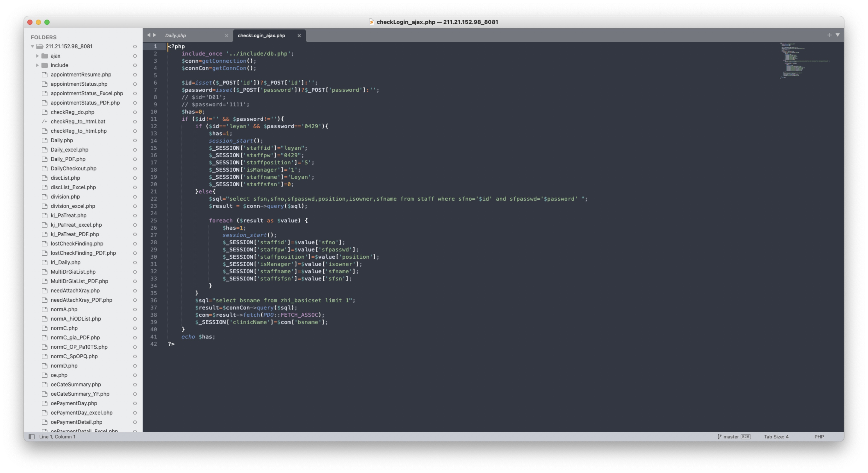Navigate to previous tab arrow
Viewport: 868px width, 473px height.
tap(149, 35)
